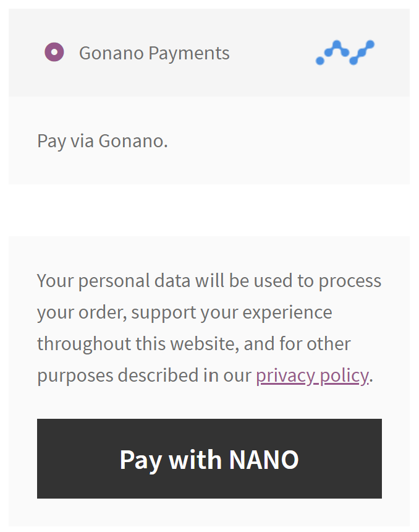
Task: Click the word 'process' in the data notice
Action: [x=350, y=281]
